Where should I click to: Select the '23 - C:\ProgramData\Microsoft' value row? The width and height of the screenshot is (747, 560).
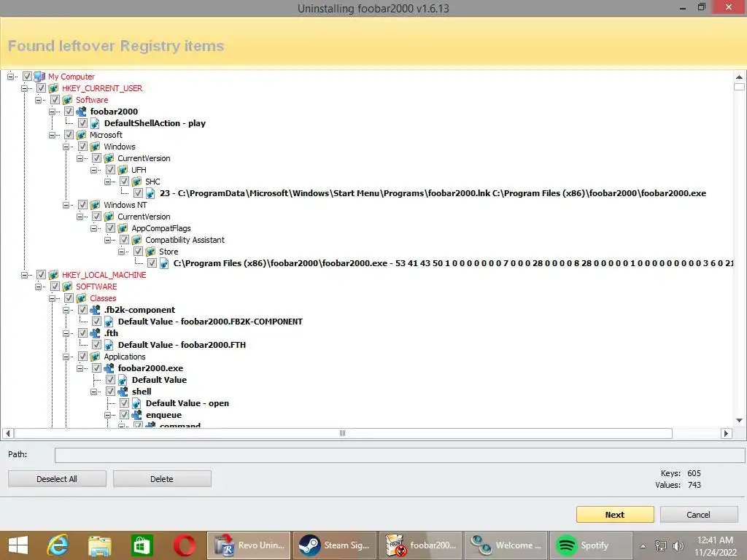[433, 193]
